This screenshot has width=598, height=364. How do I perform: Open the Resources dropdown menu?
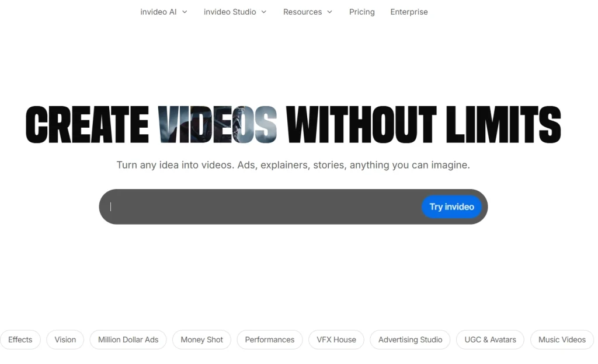[x=303, y=12]
